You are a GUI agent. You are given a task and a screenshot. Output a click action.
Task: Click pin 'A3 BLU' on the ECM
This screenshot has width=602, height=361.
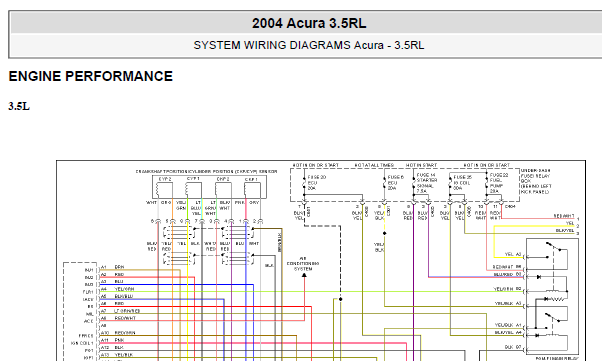point(112,282)
